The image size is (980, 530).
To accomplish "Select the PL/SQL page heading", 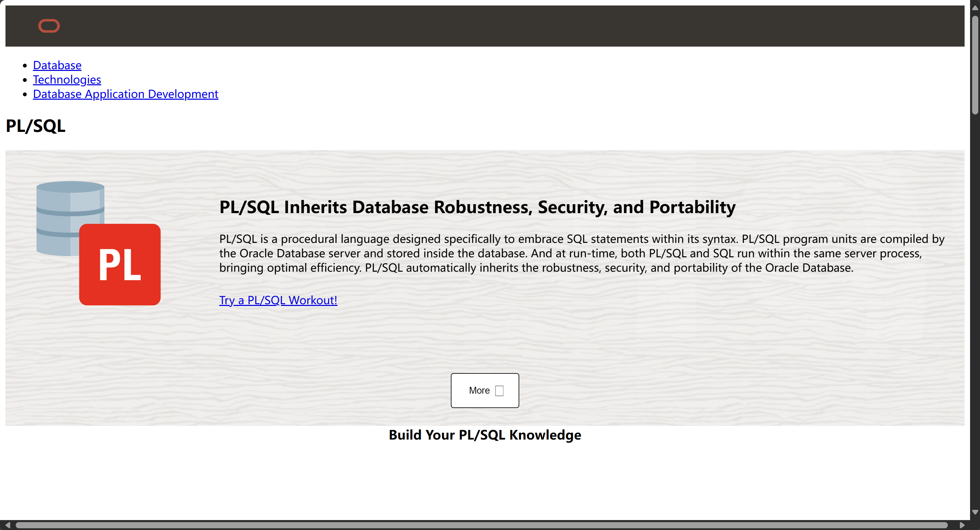I will [x=35, y=126].
